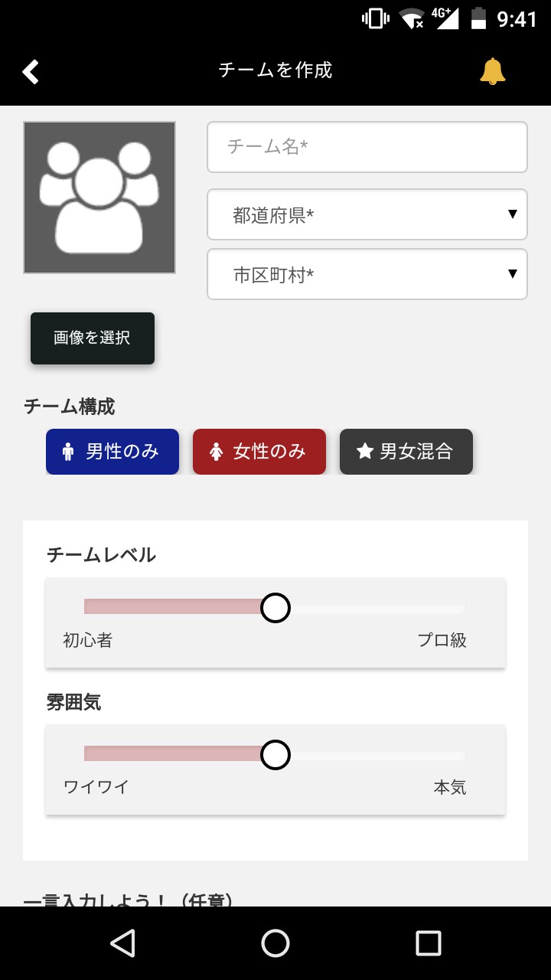Select 男性のみ team composition
This screenshot has width=551, height=980.
pos(112,452)
